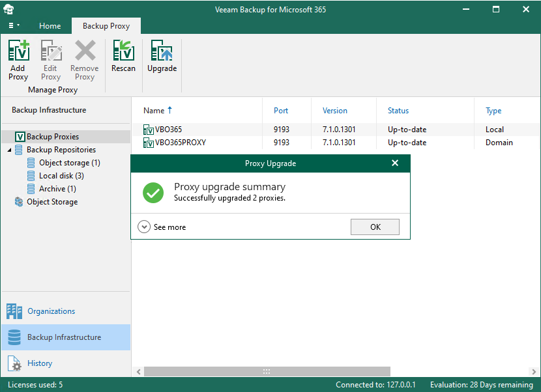
Task: Click the Upgrade ribbon icon
Action: tap(162, 50)
